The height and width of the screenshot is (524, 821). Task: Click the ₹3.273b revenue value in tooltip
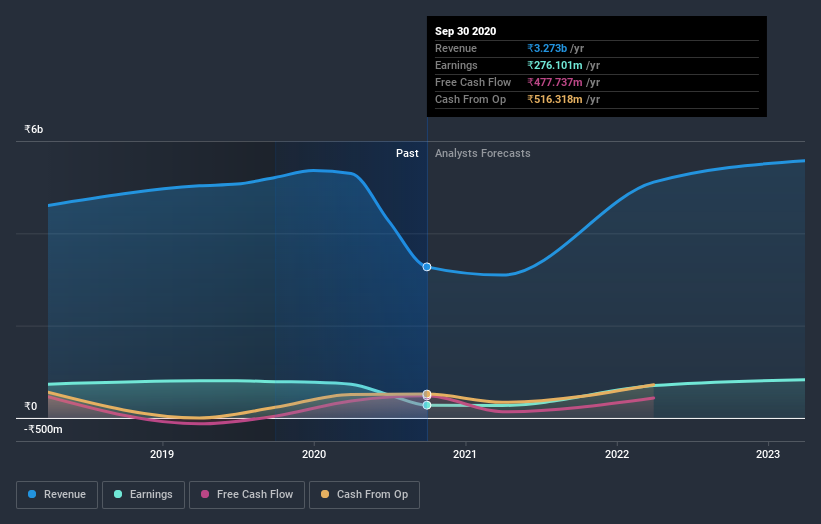tap(547, 48)
